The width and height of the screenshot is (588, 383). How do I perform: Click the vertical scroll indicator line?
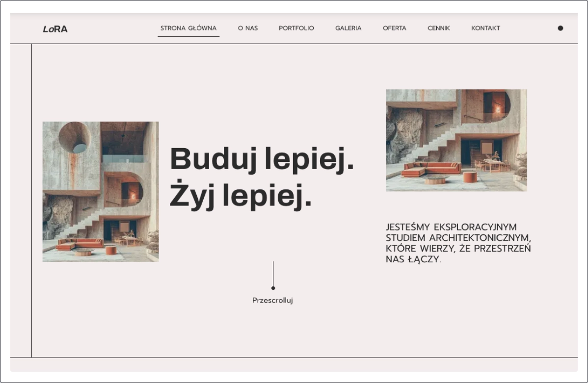click(273, 273)
